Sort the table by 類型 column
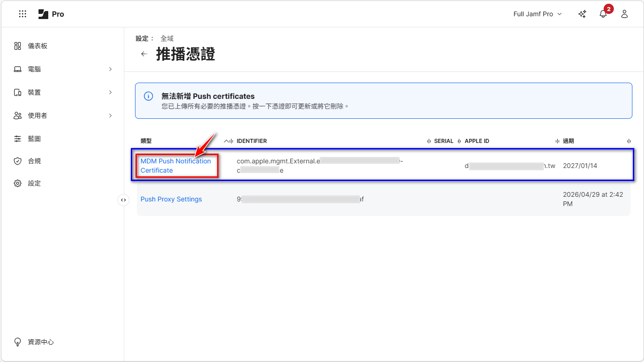 147,141
